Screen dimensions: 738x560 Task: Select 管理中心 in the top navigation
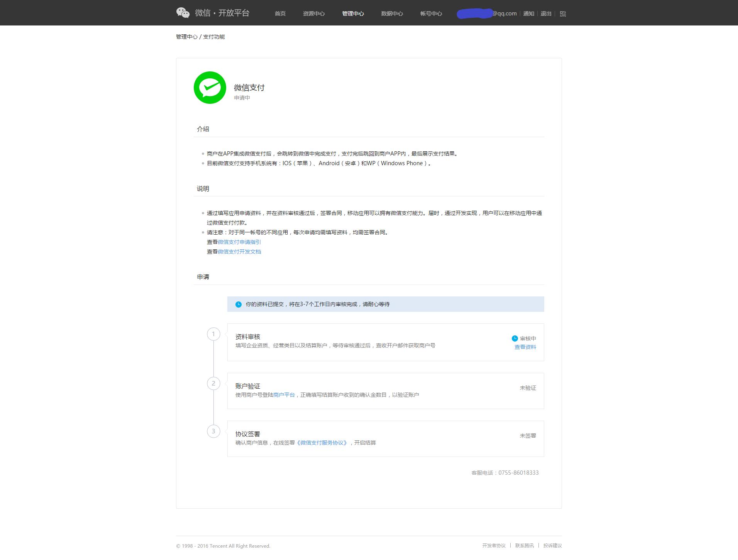coord(353,14)
